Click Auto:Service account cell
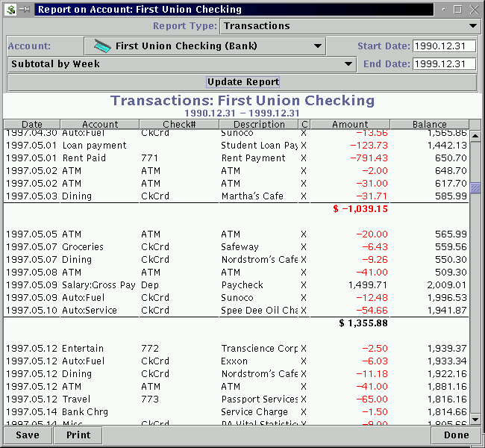Viewport: 485px width, 448px height. tap(90, 311)
